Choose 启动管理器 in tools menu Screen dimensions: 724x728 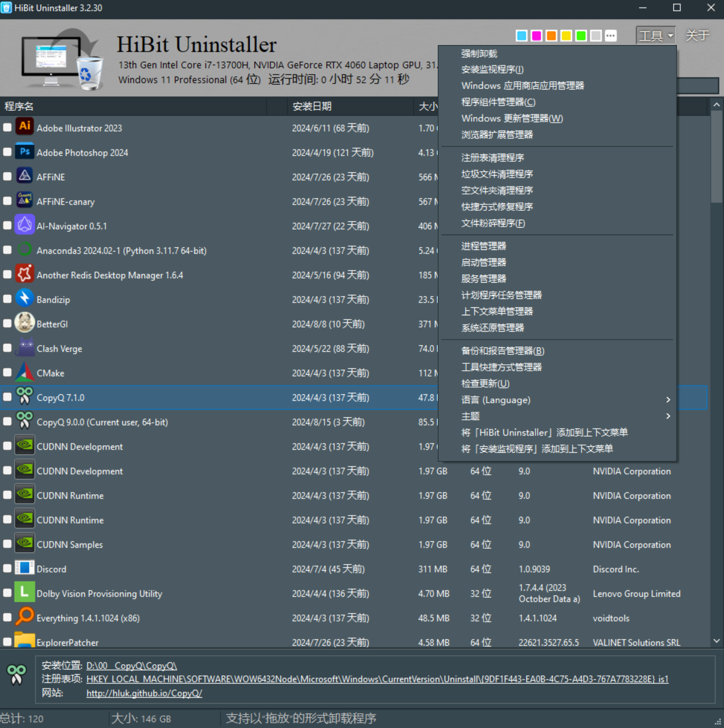pyautogui.click(x=557, y=262)
